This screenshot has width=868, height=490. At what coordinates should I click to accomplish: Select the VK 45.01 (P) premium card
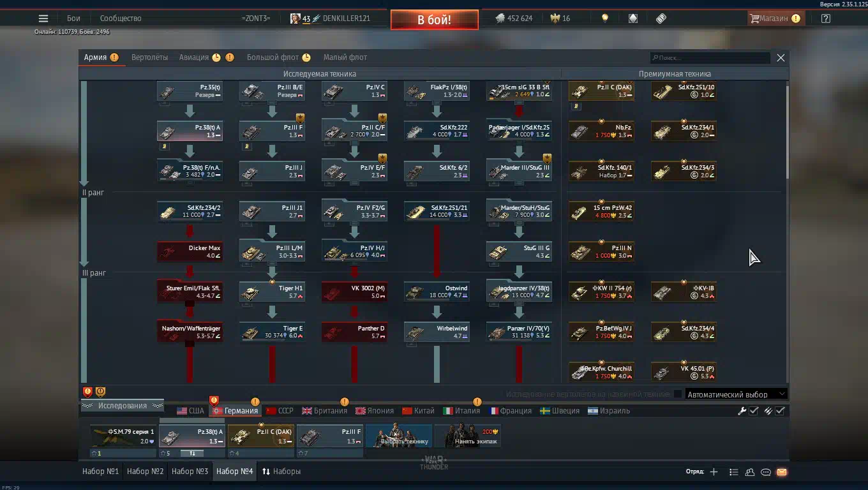(x=684, y=373)
